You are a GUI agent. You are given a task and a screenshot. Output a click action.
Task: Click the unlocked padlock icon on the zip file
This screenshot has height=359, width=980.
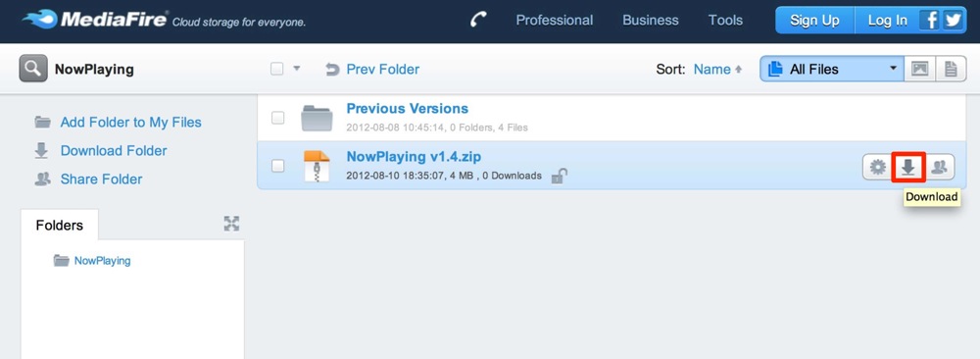coord(559,177)
